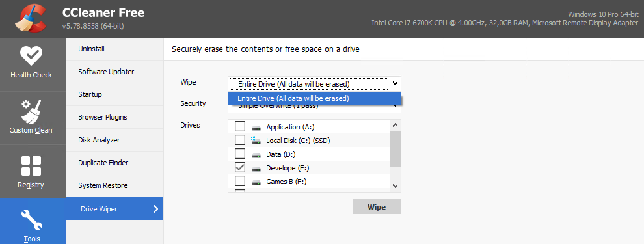Screen dimensions: 644x244
Task: Open the Startup tool
Action: tap(114, 94)
